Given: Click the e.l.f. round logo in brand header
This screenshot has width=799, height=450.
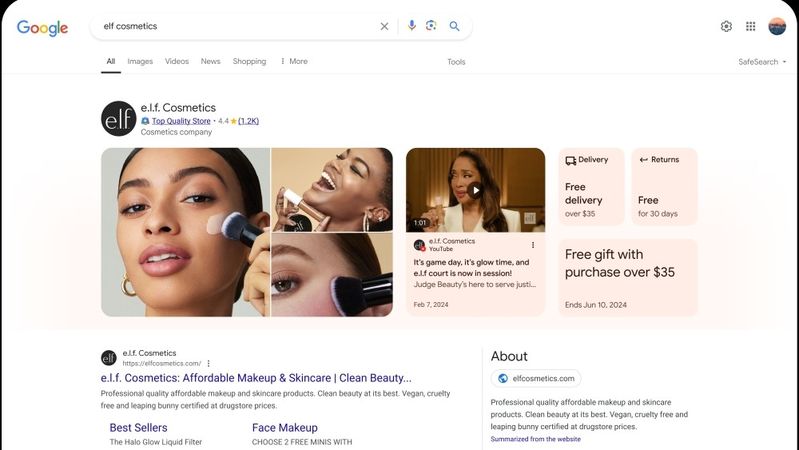Looking at the screenshot, I should pos(118,119).
